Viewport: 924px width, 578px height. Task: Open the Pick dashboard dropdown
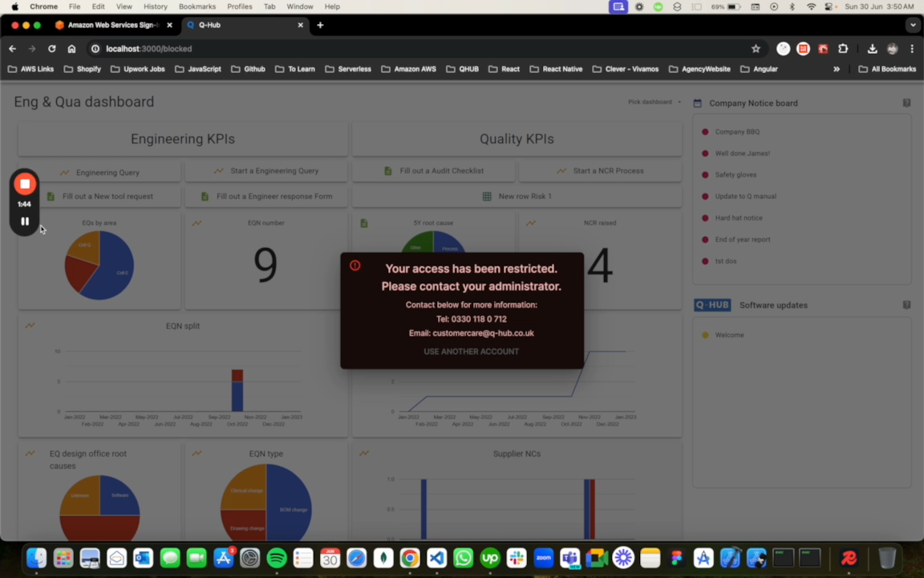pyautogui.click(x=654, y=102)
